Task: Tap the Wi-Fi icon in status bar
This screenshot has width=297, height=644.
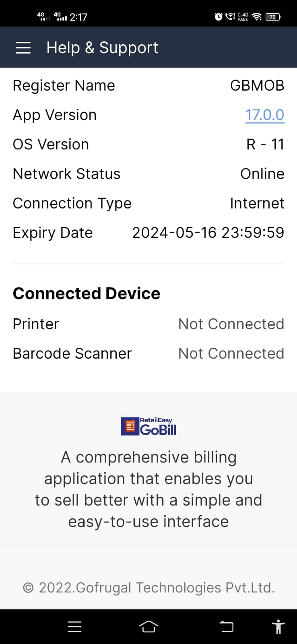Action: click(257, 17)
